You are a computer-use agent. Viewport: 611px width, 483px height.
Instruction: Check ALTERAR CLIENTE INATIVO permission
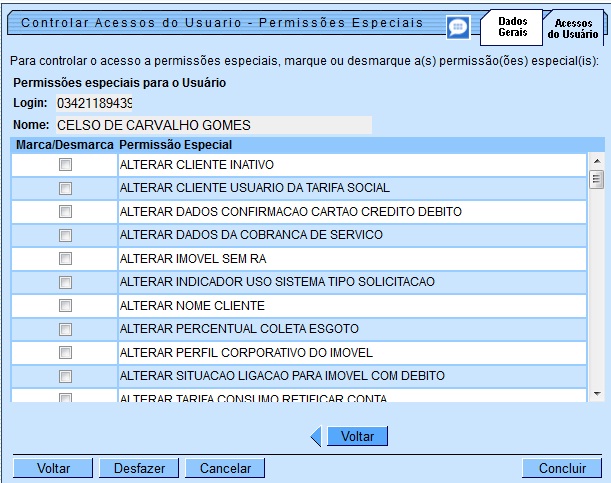(x=65, y=165)
